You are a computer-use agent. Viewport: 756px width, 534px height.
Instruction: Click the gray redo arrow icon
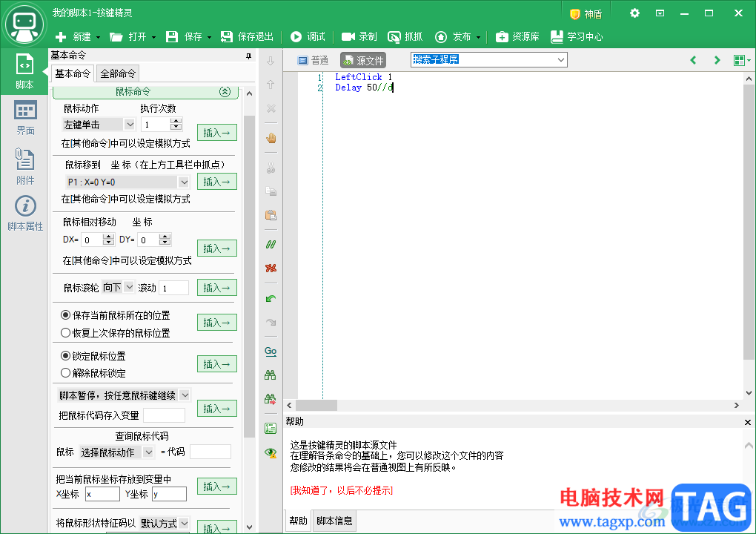[271, 322]
